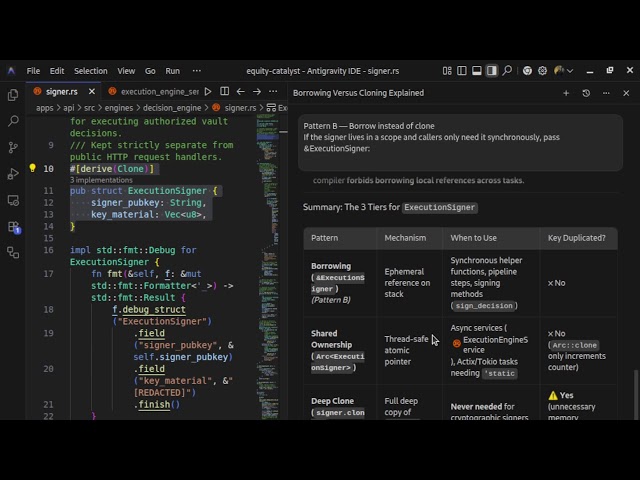Click the ExecutionEngineService file reference in the table
Image resolution: width=640 pixels, height=480 pixels.
[490, 344]
